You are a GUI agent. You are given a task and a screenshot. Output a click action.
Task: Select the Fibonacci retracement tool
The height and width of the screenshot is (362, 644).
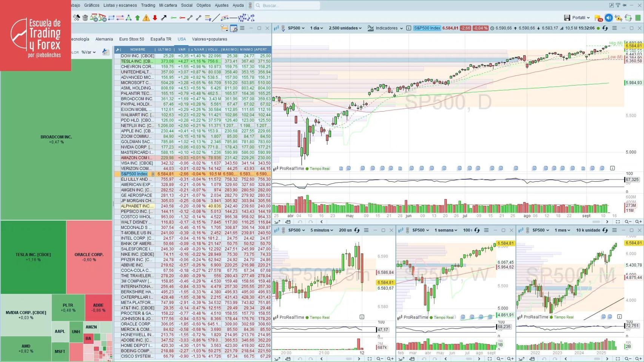pyautogui.click(x=208, y=18)
